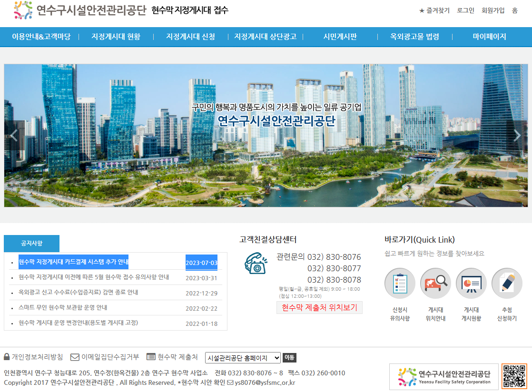Click the list icon beside 현수막 제출처

[x=151, y=357]
